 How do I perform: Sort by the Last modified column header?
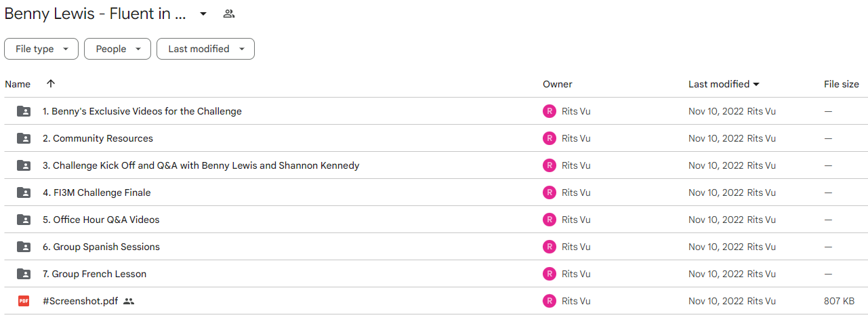point(724,84)
